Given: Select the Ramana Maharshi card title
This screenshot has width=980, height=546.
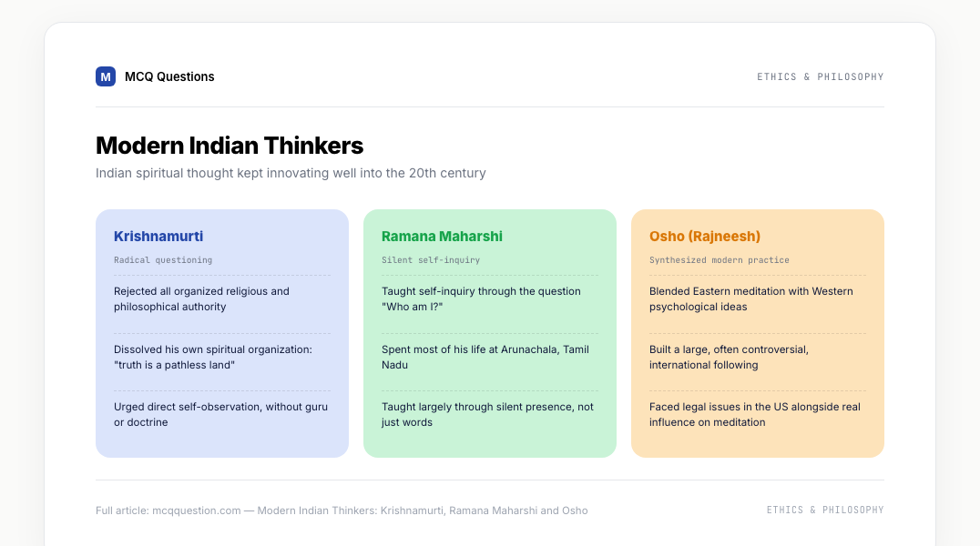Looking at the screenshot, I should pyautogui.click(x=442, y=236).
